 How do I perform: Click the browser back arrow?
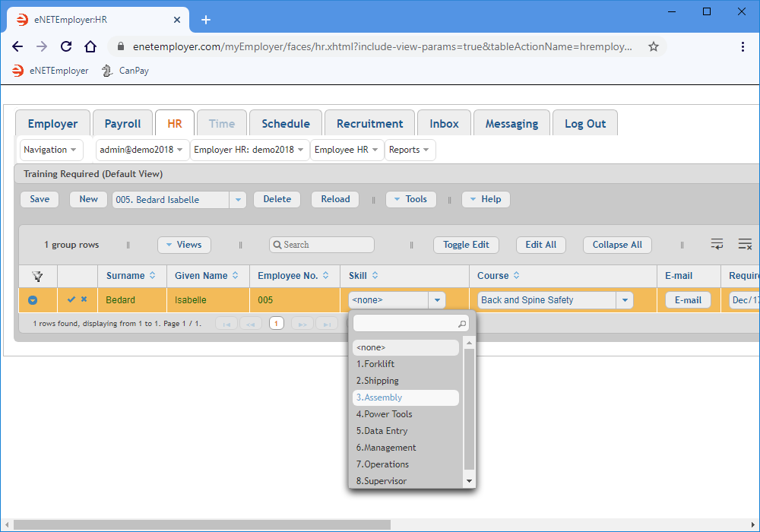point(17,46)
